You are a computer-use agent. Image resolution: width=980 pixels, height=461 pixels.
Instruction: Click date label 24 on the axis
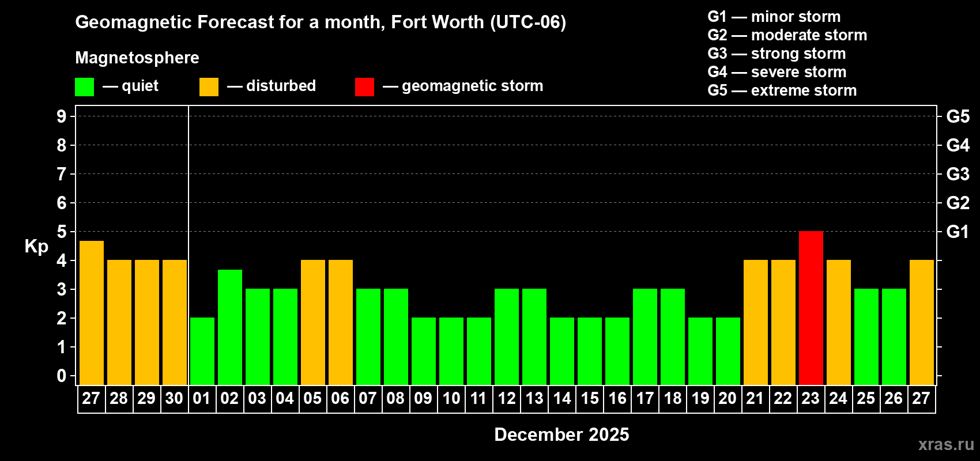[838, 399]
